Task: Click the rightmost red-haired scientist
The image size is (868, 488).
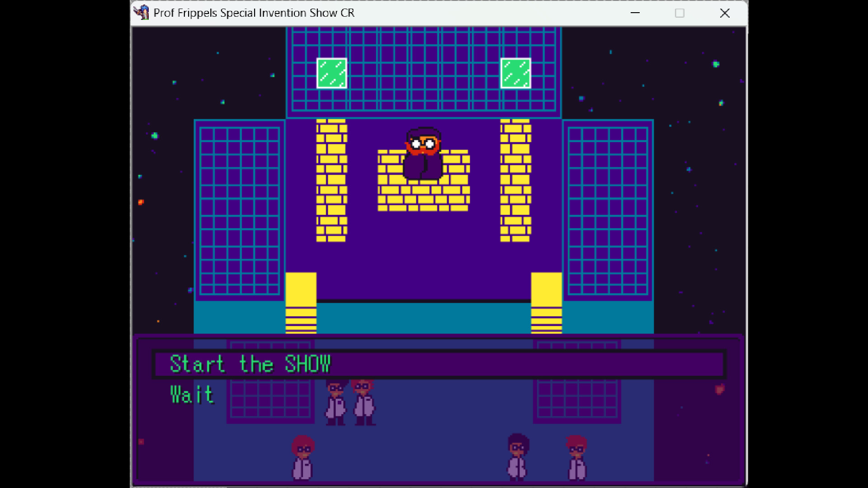Action: [x=576, y=457]
